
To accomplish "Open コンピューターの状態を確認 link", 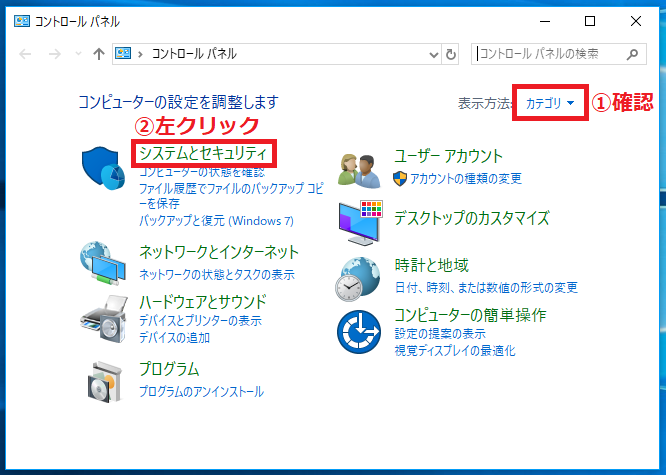I will [x=202, y=172].
